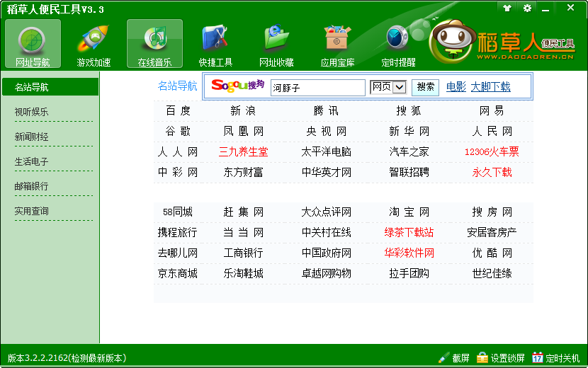Open 人人网 site link

[178, 151]
